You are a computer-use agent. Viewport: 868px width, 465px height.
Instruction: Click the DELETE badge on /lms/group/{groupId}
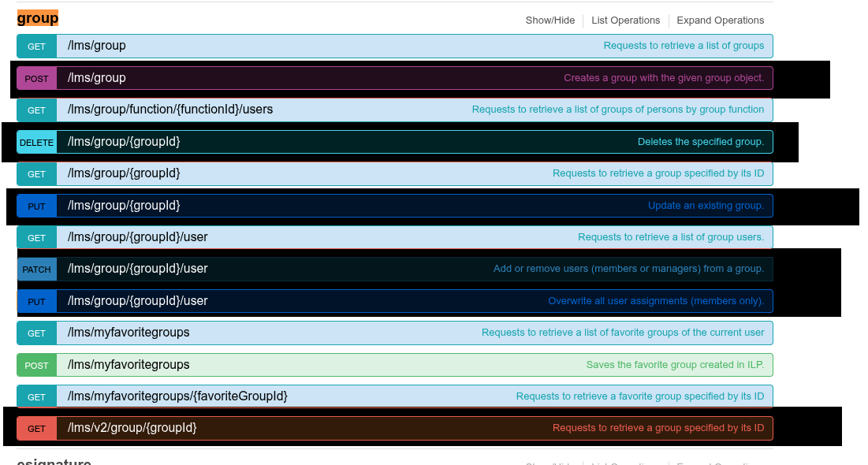pos(36,142)
